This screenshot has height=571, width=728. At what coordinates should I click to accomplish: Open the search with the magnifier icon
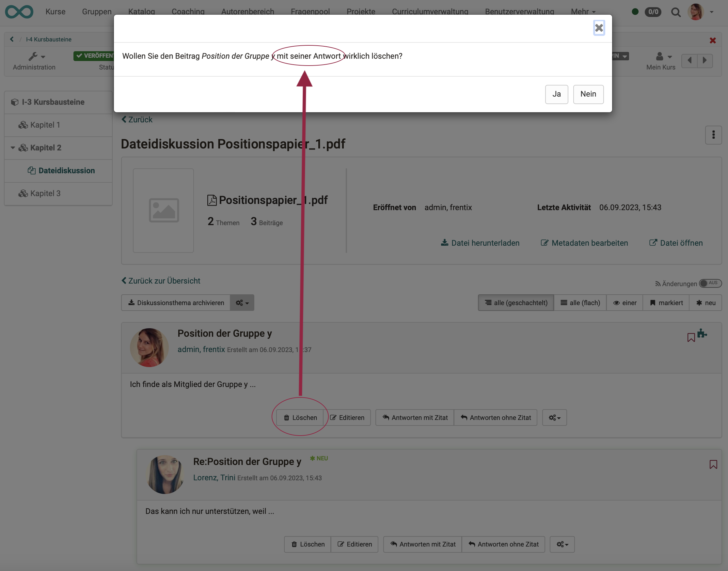pos(676,12)
